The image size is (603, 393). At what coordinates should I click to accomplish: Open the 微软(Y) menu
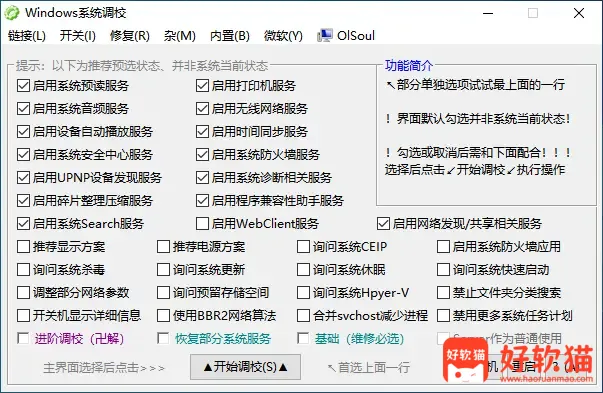tap(283, 36)
